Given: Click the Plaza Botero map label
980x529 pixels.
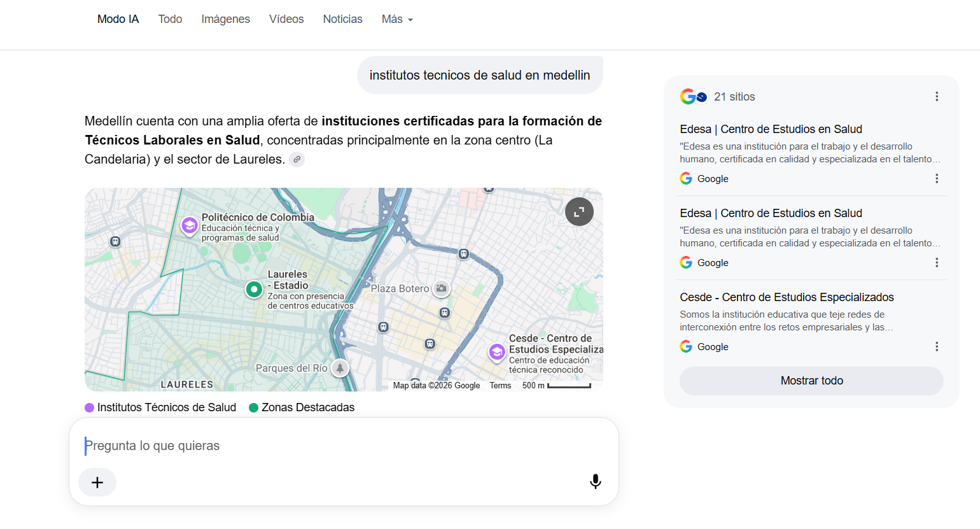Looking at the screenshot, I should click(400, 288).
